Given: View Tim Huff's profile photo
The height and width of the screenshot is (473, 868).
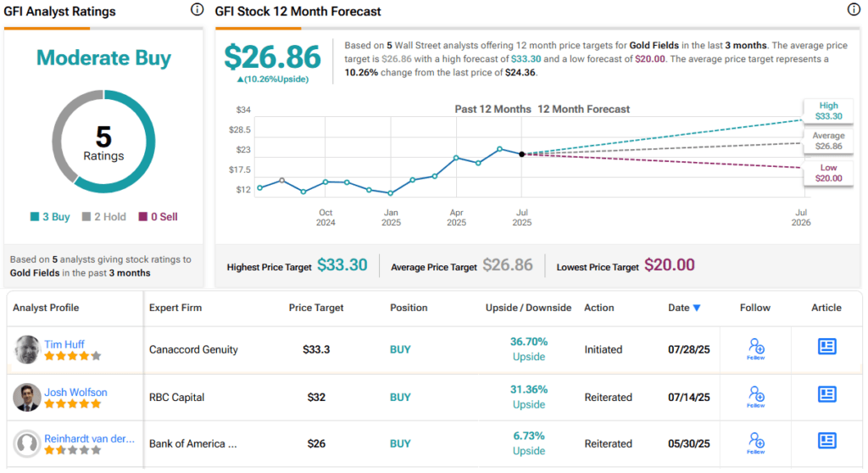Looking at the screenshot, I should tap(26, 349).
